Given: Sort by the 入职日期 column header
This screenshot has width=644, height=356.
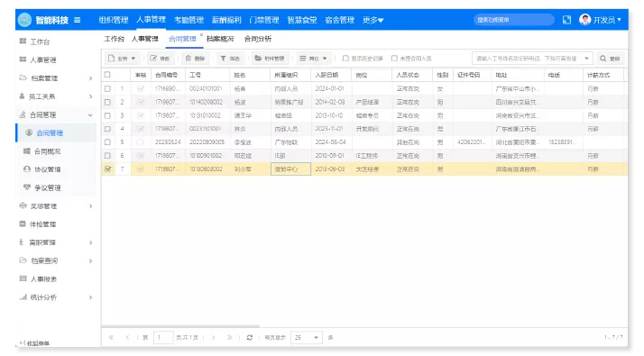Looking at the screenshot, I should pos(327,75).
